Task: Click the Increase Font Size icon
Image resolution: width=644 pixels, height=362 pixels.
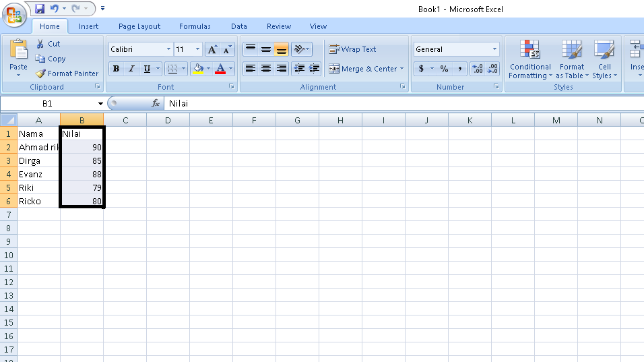Action: click(x=212, y=49)
